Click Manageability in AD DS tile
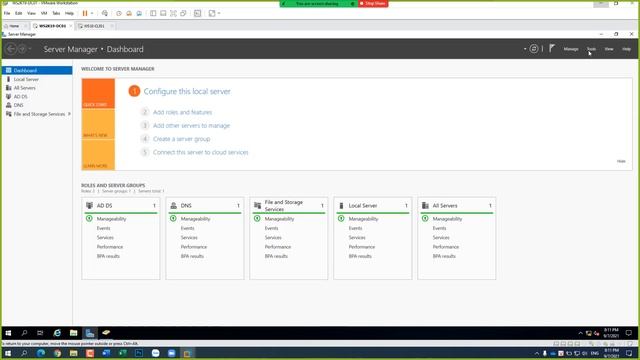The image size is (640, 360). pyautogui.click(x=111, y=219)
